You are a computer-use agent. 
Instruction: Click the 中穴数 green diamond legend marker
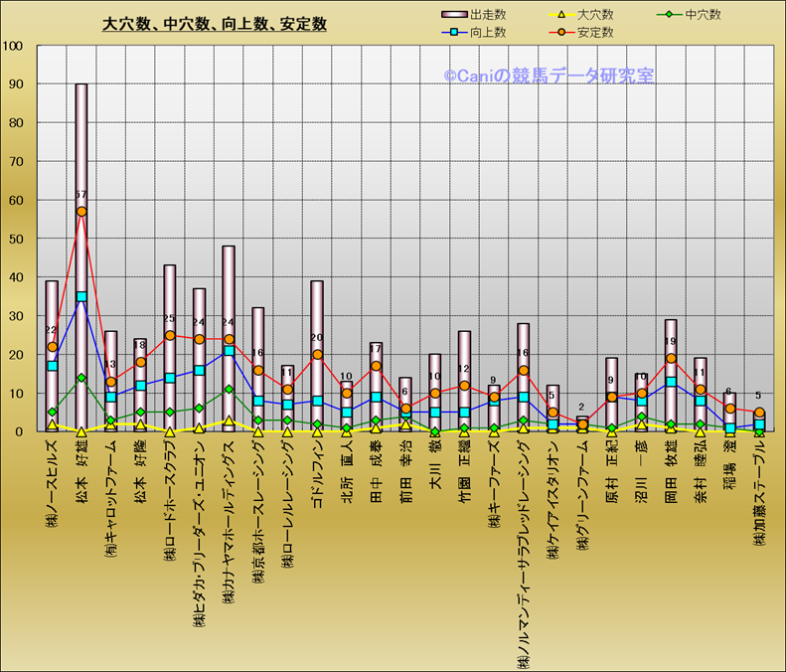point(670,15)
